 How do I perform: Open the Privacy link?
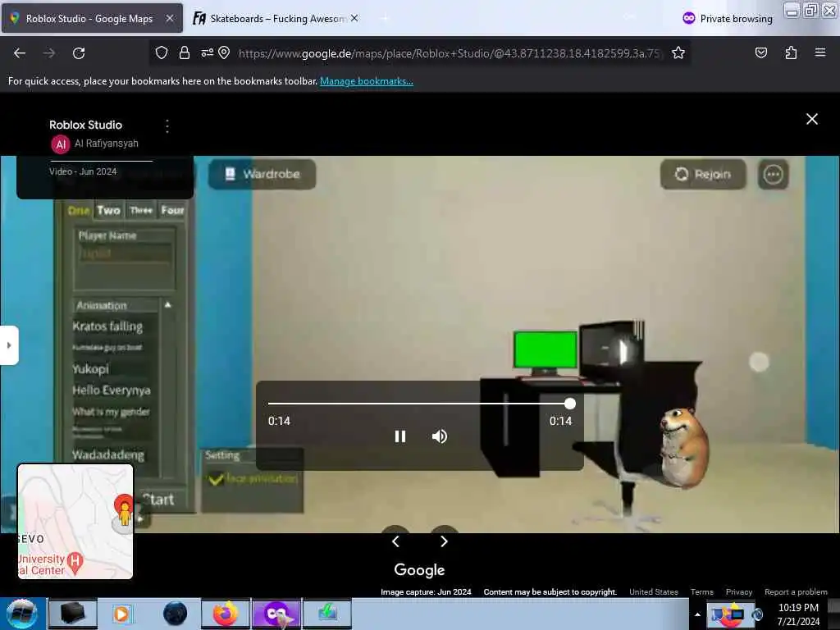click(x=739, y=592)
